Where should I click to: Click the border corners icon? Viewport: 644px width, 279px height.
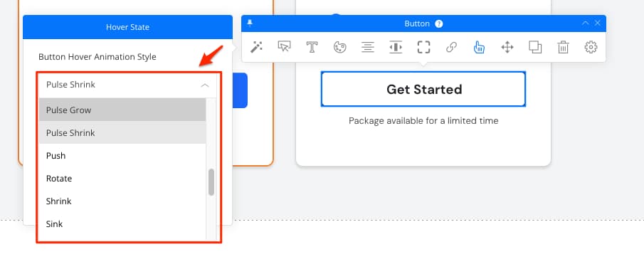click(x=423, y=47)
